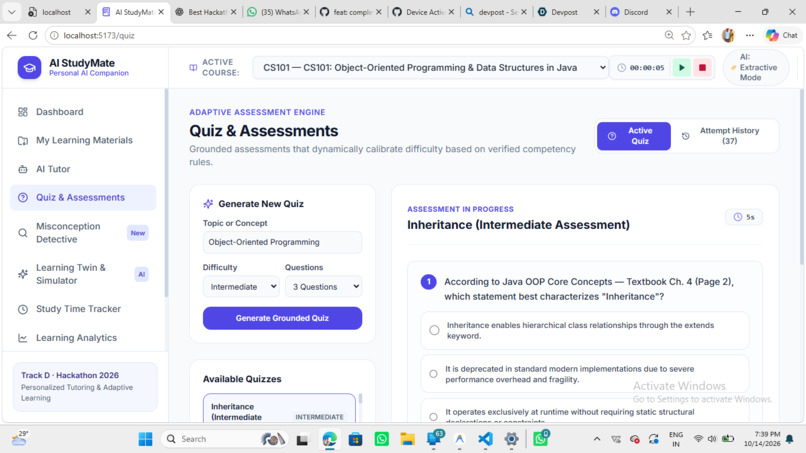The image size is (806, 453).
Task: Go back with the browser back arrow
Action: (x=12, y=35)
